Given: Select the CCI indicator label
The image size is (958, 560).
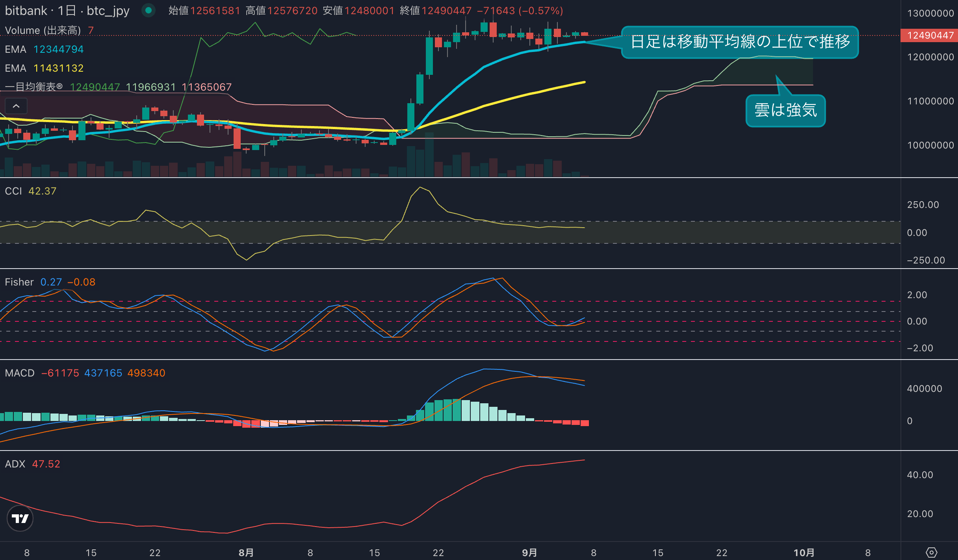Looking at the screenshot, I should coord(13,191).
